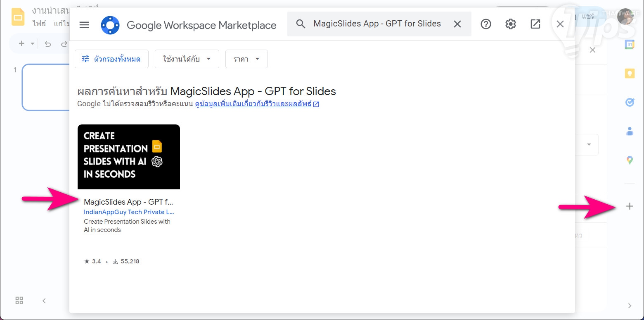Click the Create Presentation Slides description text
Viewport: 644px width, 320px height.
coord(127,226)
